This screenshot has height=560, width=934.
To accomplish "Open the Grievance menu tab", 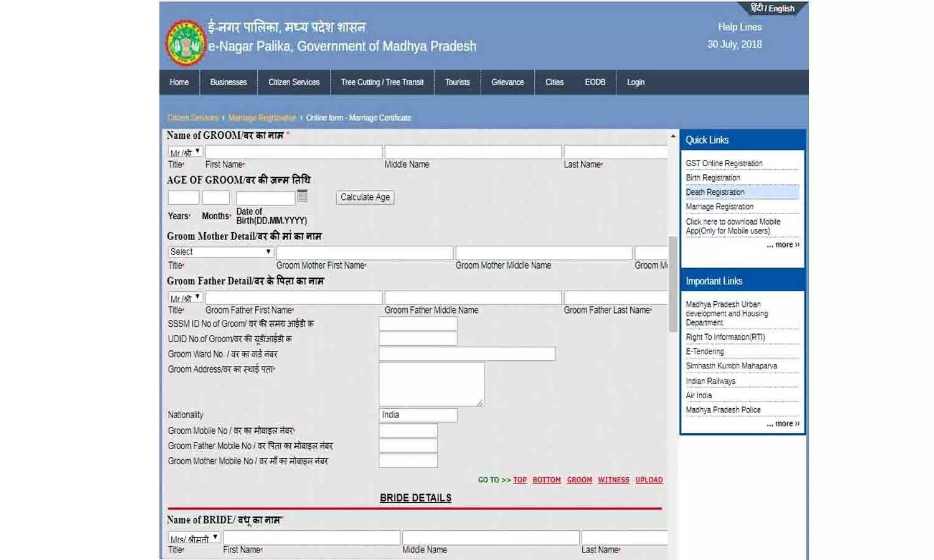I will coord(507,82).
